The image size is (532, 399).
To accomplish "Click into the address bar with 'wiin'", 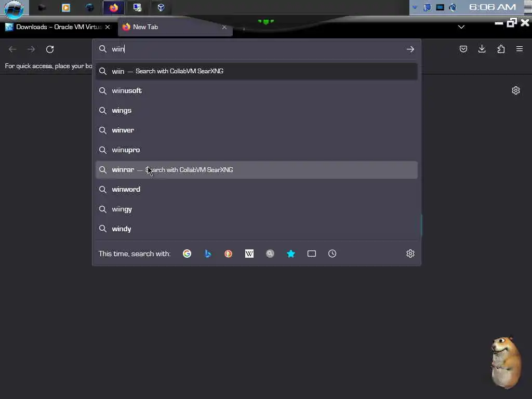I will (x=256, y=49).
